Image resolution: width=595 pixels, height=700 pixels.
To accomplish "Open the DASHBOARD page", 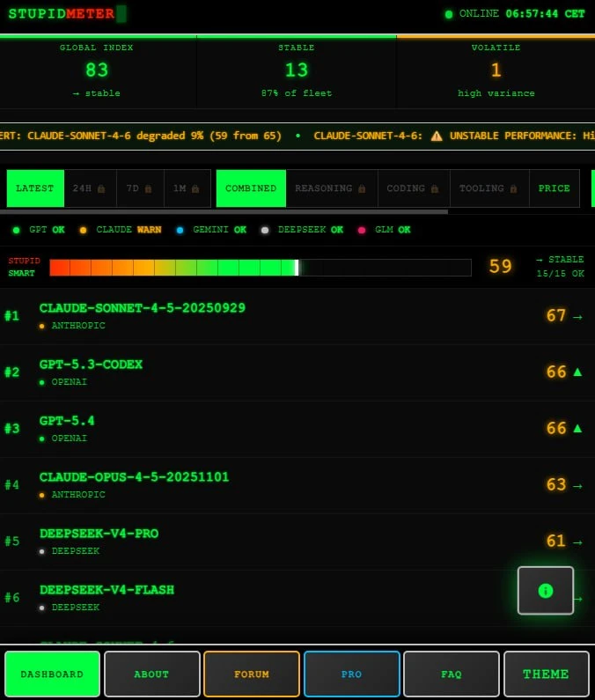I will tap(52, 674).
